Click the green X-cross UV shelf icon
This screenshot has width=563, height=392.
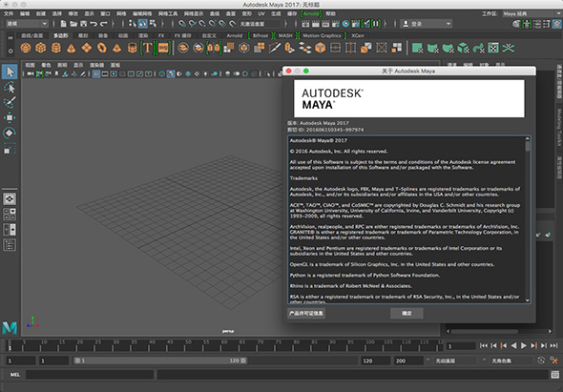509,48
